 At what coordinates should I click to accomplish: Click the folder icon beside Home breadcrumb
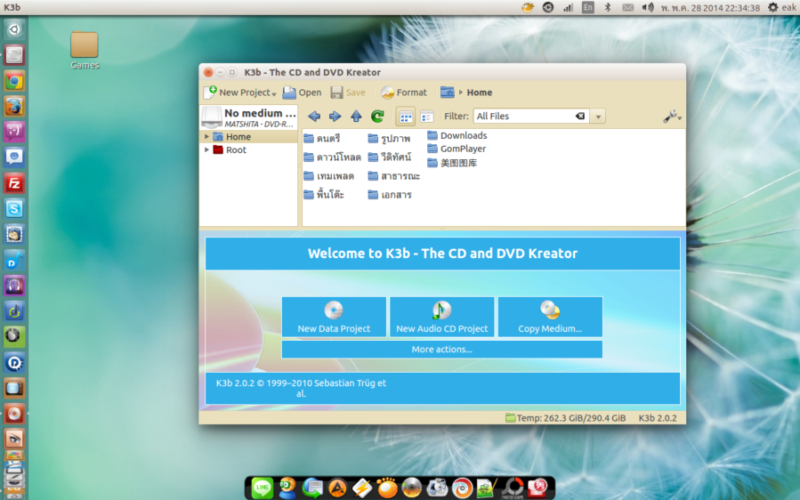[x=447, y=92]
